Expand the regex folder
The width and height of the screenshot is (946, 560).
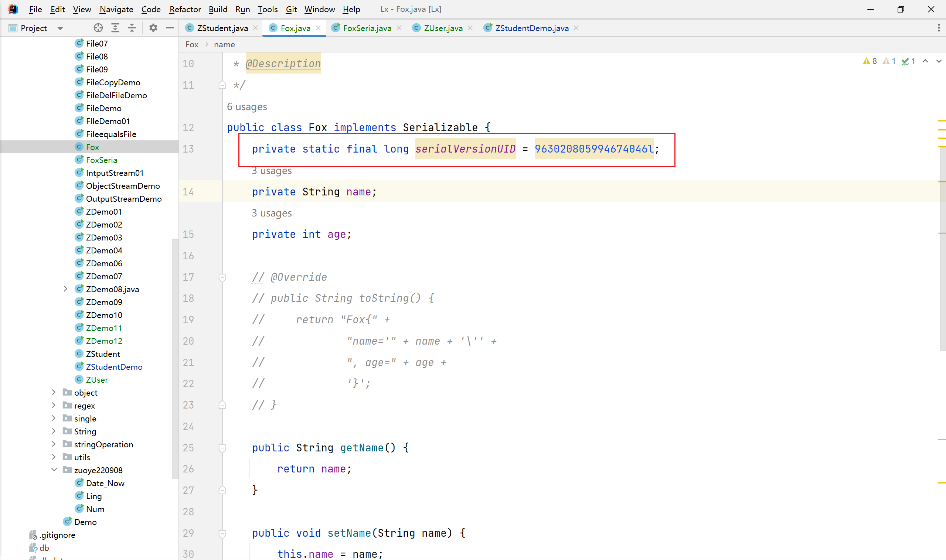[x=54, y=406]
